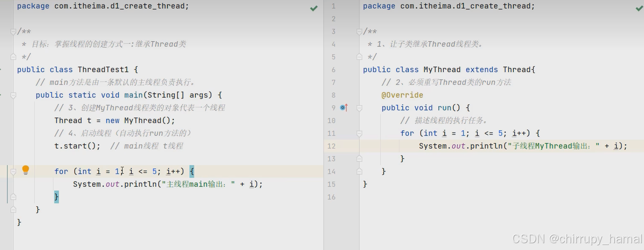Click the overriding method gutter icon on line 9

[344, 108]
